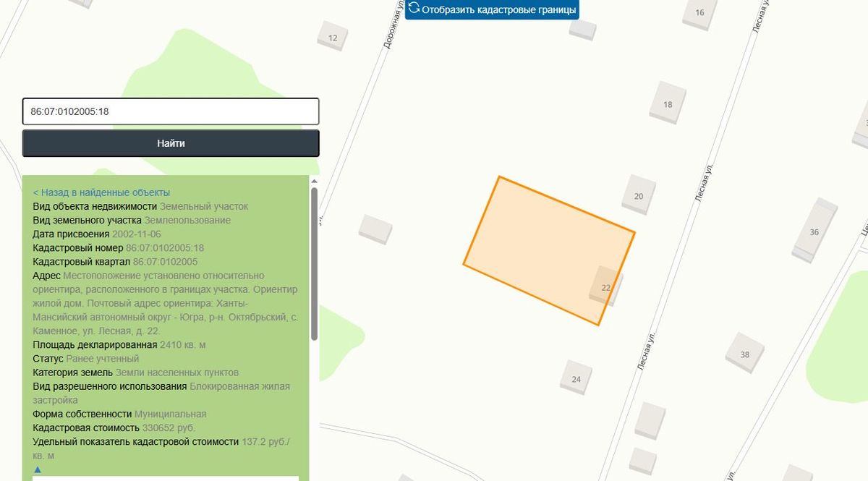Click building number 16 on the map
868x481 pixels.
(x=699, y=12)
